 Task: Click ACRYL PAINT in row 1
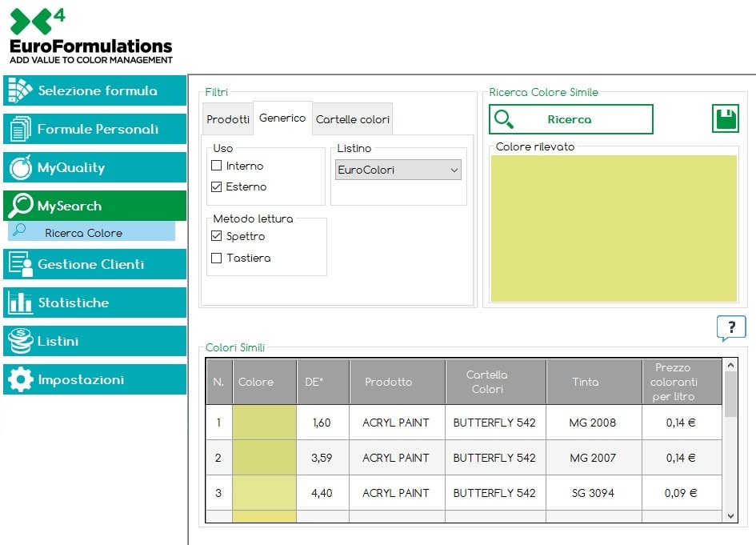point(396,423)
